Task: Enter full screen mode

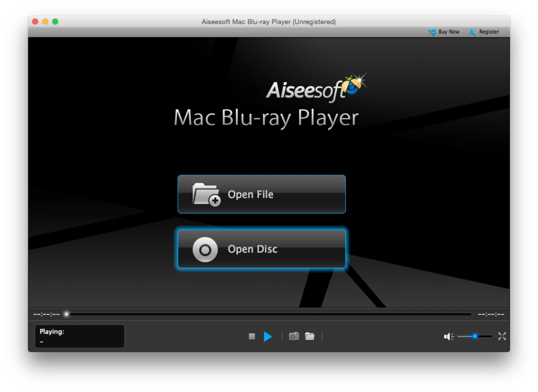Action: tap(502, 336)
